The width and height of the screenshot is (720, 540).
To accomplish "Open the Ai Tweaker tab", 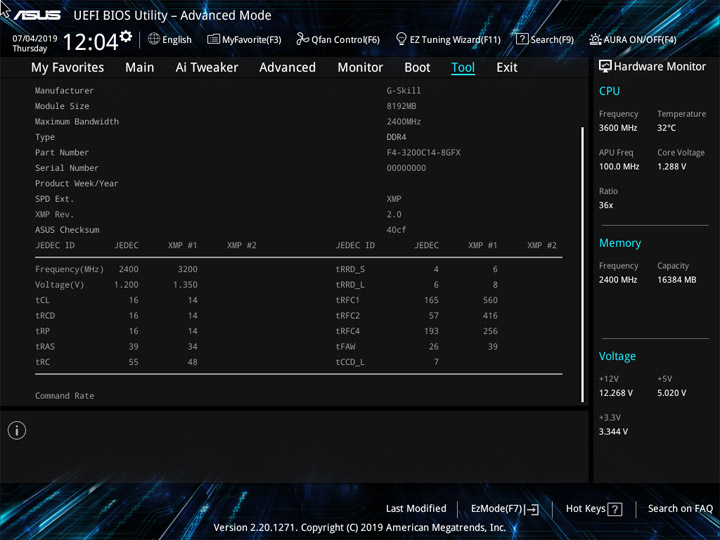I will click(x=207, y=68).
